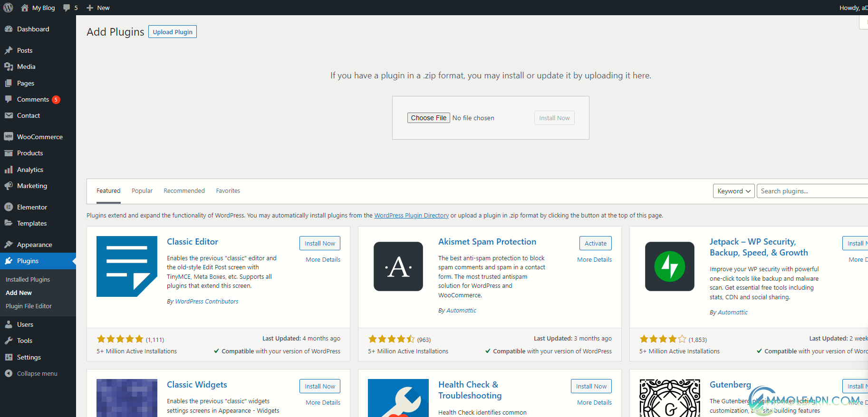868x417 pixels.
Task: Open Analytics via the bar chart icon
Action: click(x=9, y=170)
